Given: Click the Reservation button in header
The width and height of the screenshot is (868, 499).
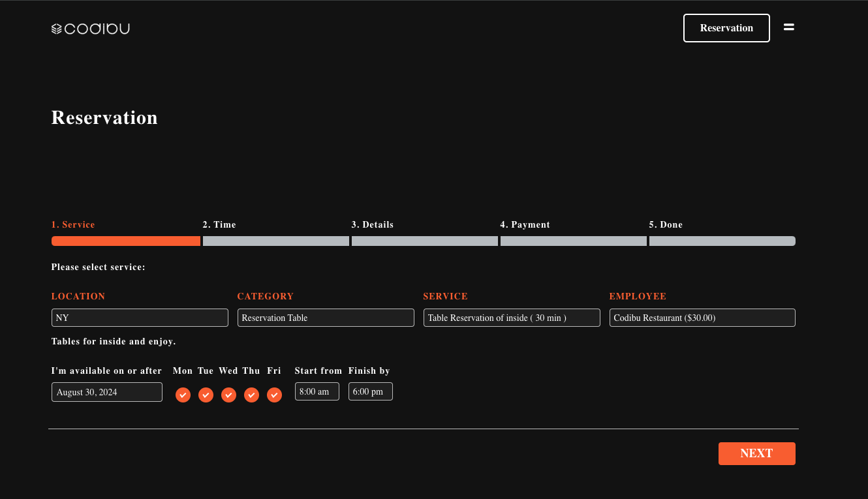Looking at the screenshot, I should [726, 28].
